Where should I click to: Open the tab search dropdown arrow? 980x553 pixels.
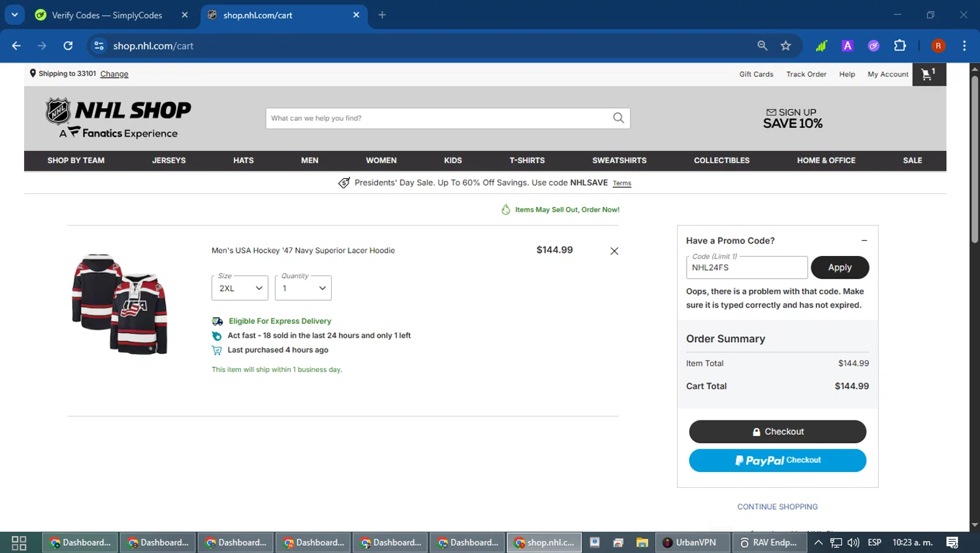click(x=14, y=14)
